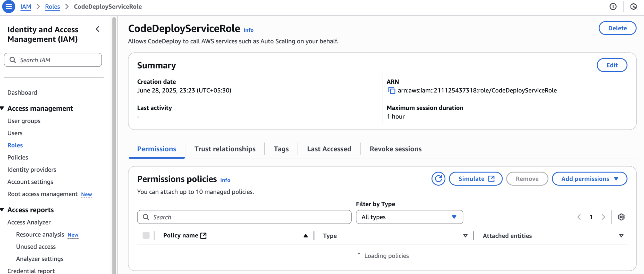Open Credential report in sidebar
This screenshot has height=274, width=644.
tap(31, 271)
